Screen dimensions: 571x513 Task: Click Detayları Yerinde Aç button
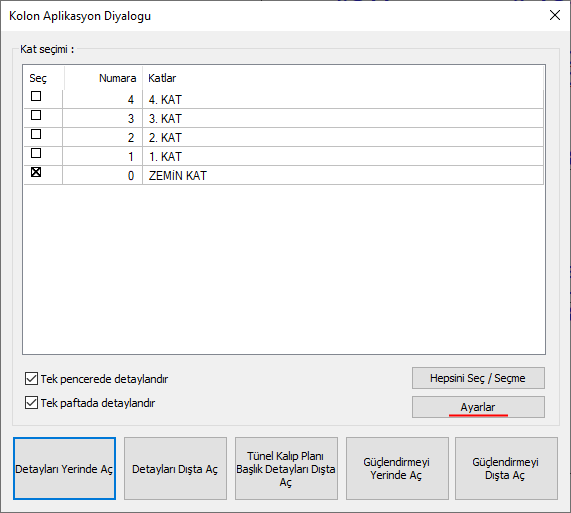[64, 469]
